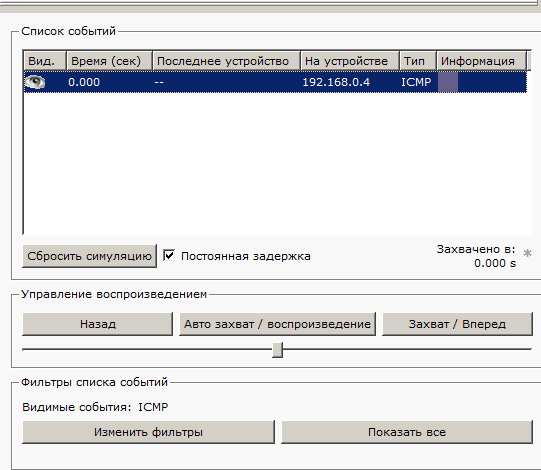Open Изменить фильтры

(x=148, y=432)
